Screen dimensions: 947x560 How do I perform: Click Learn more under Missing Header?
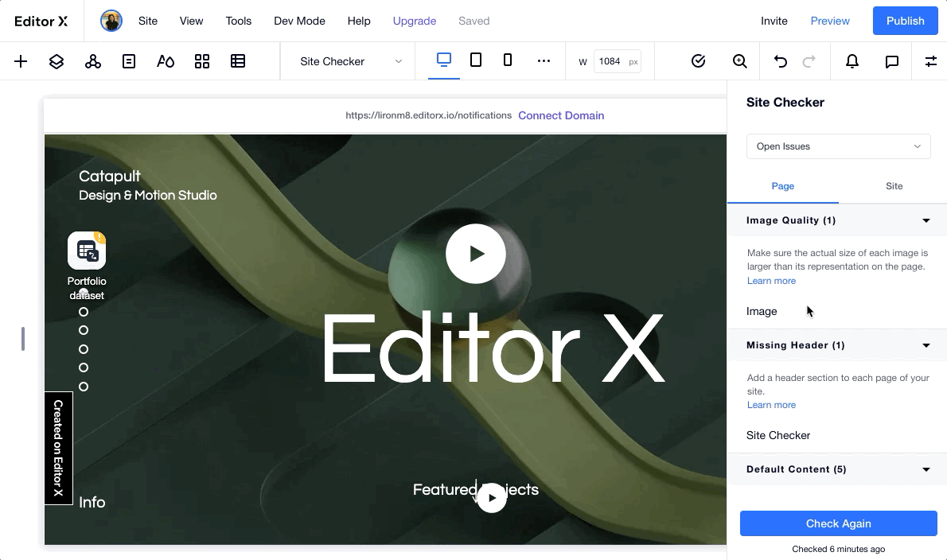tap(771, 405)
